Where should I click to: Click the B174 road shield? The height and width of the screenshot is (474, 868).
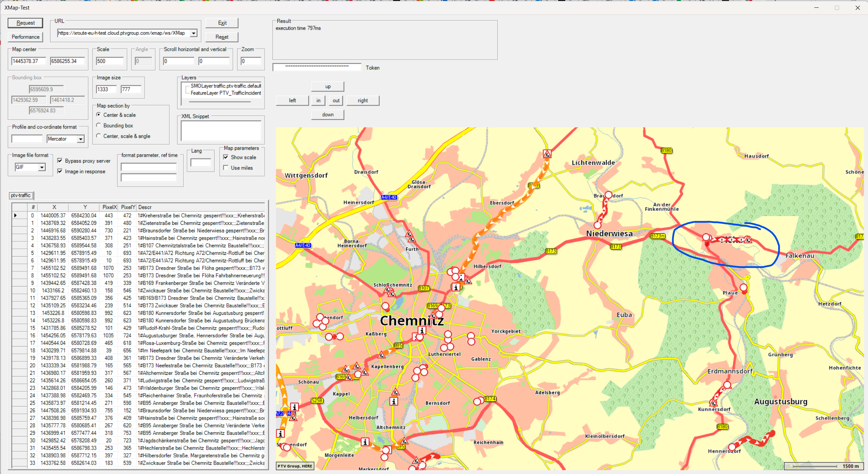pos(490,398)
